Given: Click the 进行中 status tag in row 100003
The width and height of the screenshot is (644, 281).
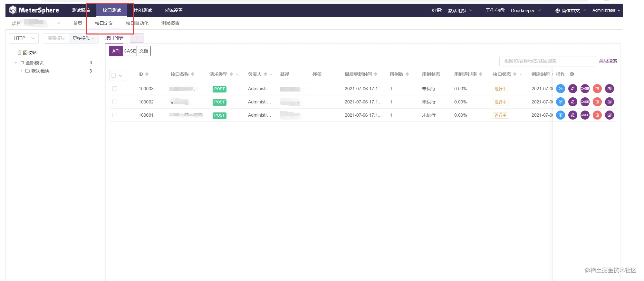Looking at the screenshot, I should (501, 89).
